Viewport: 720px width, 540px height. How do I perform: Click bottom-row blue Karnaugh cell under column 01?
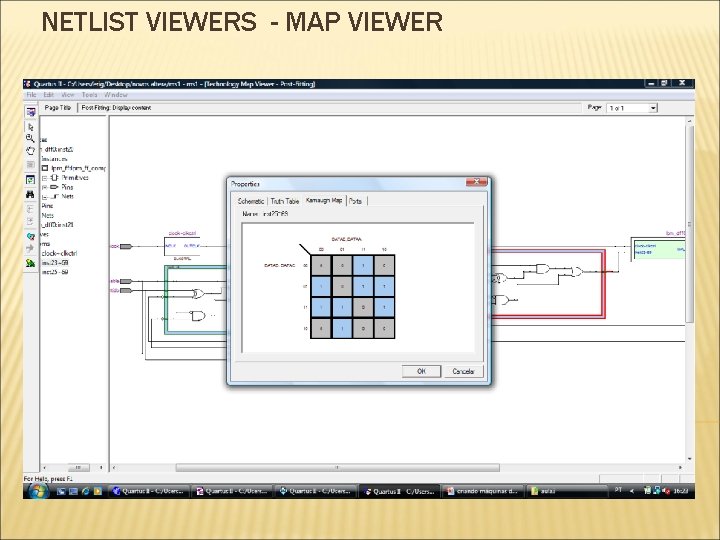click(x=342, y=329)
